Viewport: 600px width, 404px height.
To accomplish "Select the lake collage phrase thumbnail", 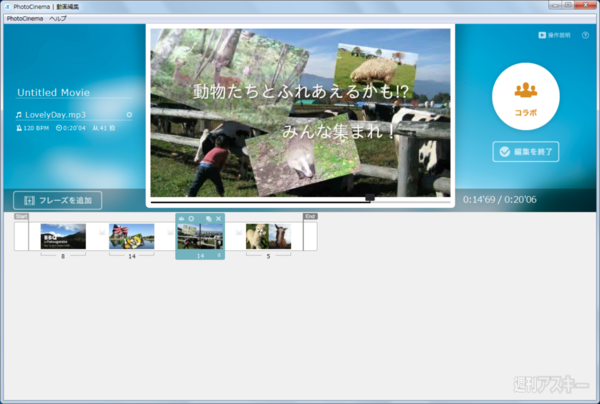I will [x=132, y=236].
